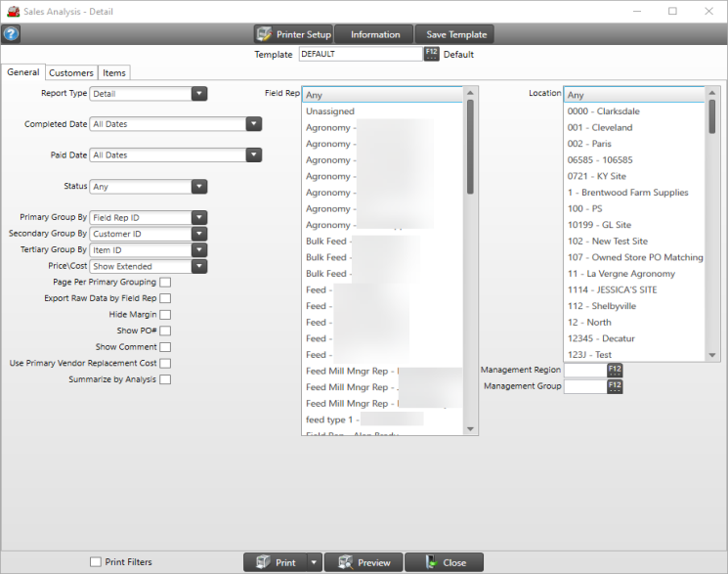This screenshot has width=728, height=574.
Task: Click the F12 lookup icon beside Template
Action: (432, 54)
